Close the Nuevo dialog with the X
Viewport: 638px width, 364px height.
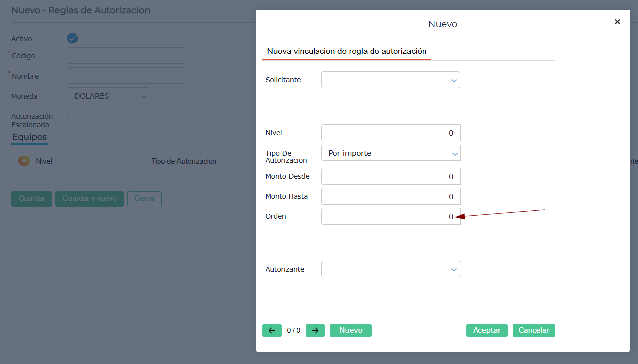(617, 22)
